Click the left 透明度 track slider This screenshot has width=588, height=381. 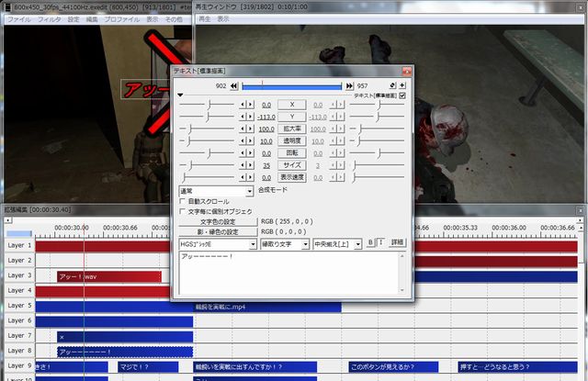tap(207, 140)
